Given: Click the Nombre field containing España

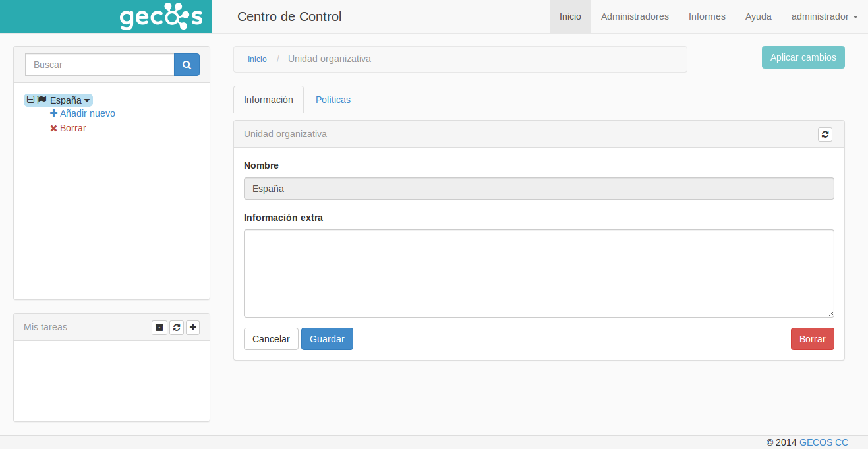Looking at the screenshot, I should (x=539, y=189).
